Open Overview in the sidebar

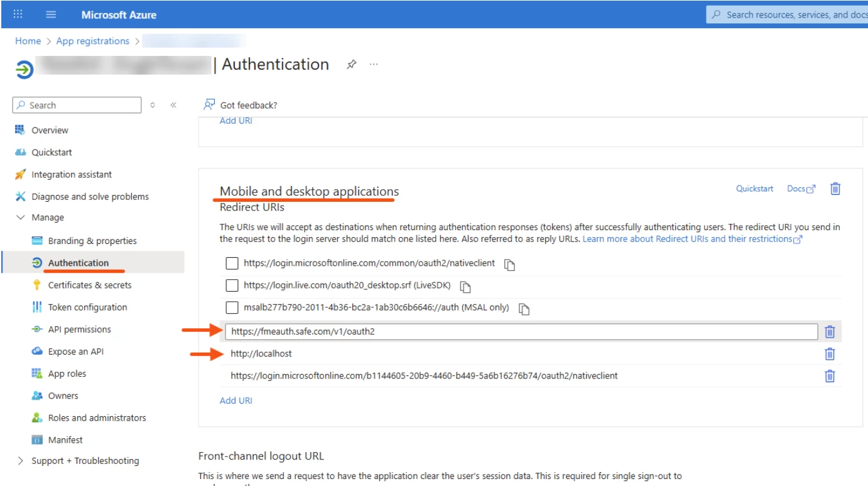click(x=50, y=130)
